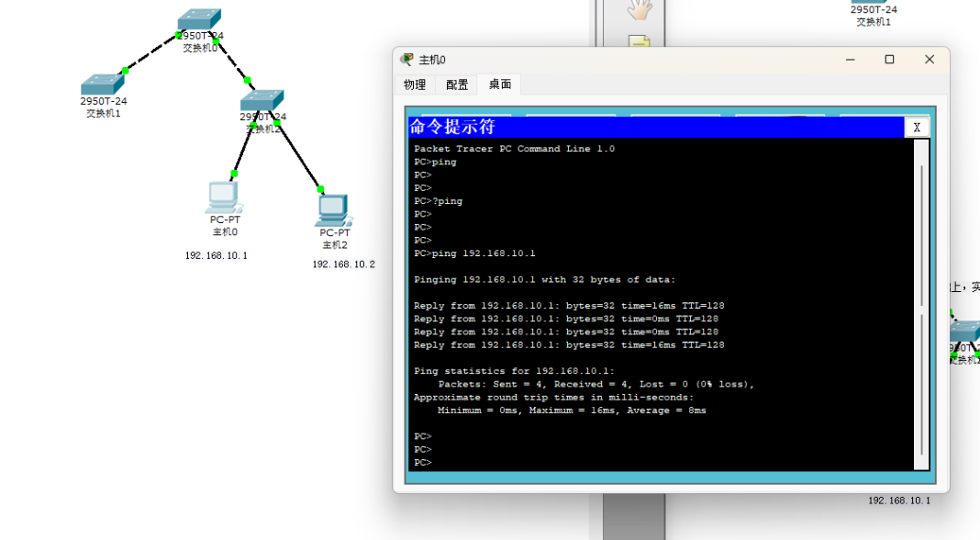Click the 'Approximate round trip times' line
The image size is (980, 540).
(553, 398)
